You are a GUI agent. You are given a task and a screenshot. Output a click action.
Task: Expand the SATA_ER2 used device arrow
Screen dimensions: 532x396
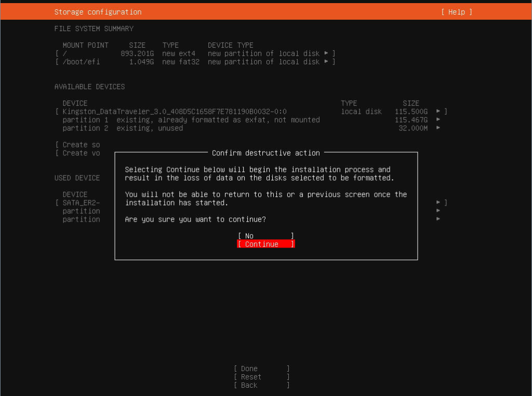438,202
